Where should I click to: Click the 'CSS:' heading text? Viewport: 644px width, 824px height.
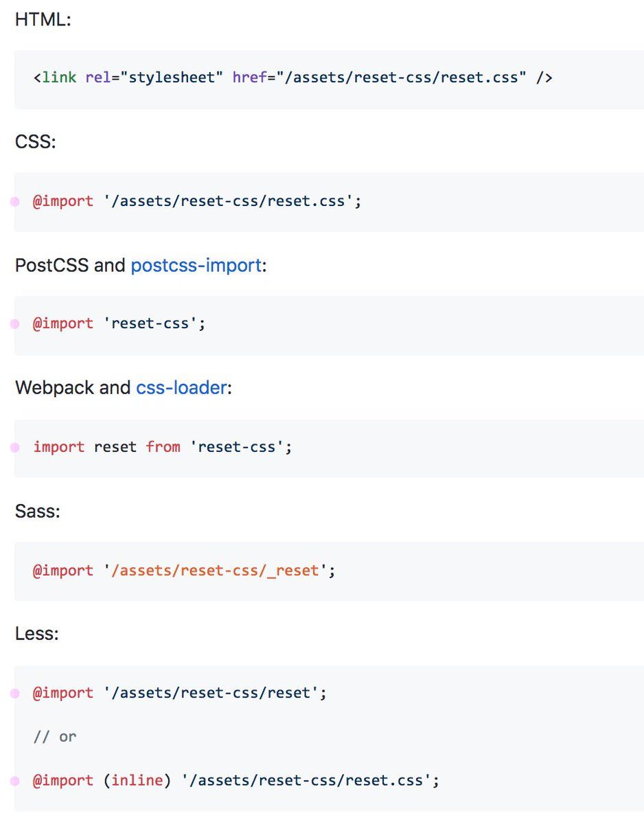click(36, 142)
